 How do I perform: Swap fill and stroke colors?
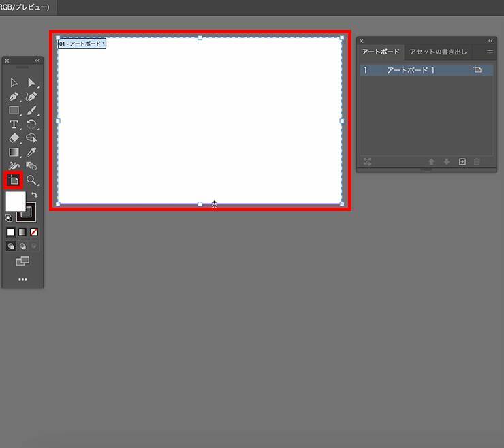click(35, 195)
